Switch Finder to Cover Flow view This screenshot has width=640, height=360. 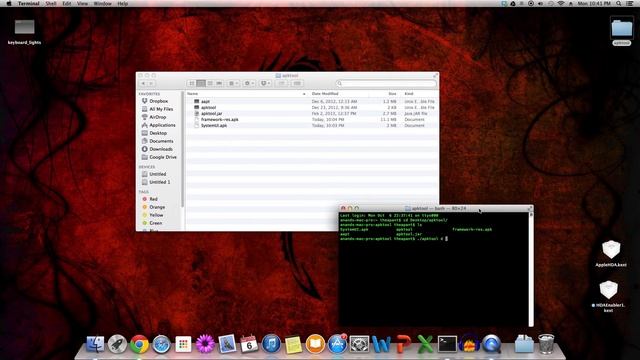(x=219, y=83)
